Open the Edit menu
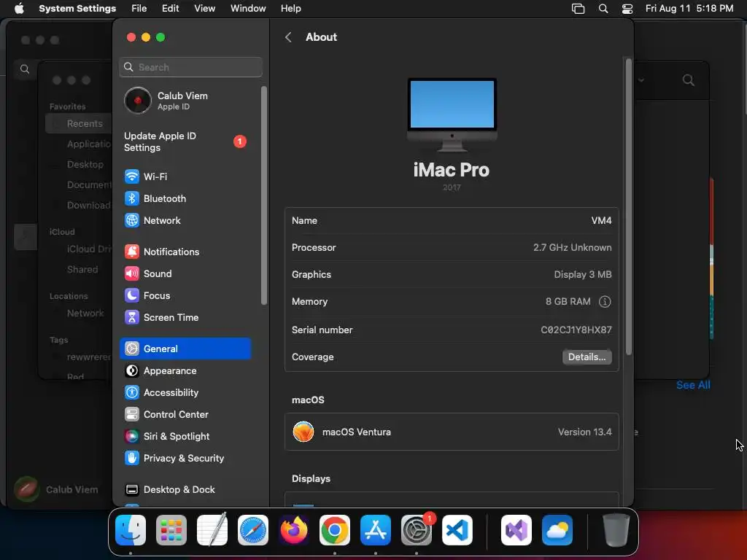The image size is (747, 560). click(170, 9)
